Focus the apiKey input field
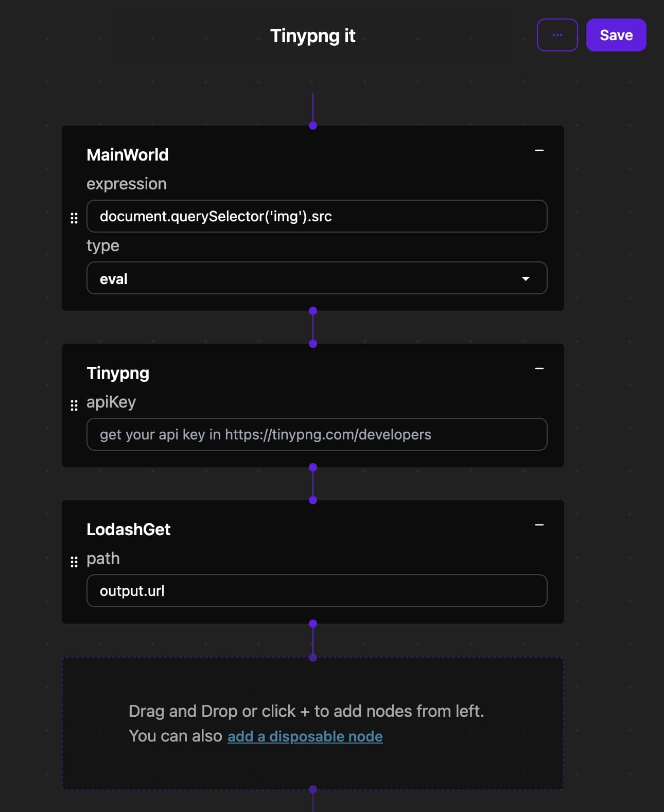664x812 pixels. pos(317,434)
